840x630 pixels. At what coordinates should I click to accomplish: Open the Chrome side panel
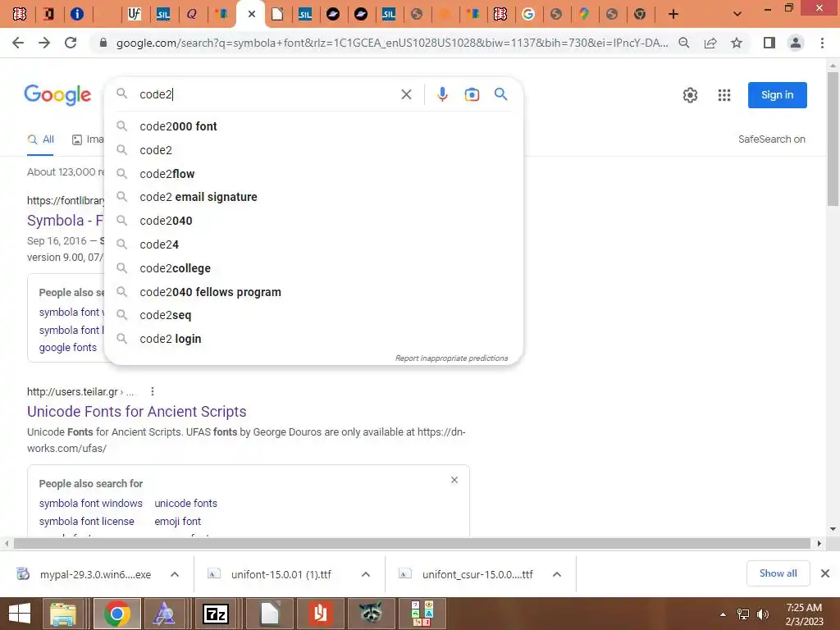769,43
